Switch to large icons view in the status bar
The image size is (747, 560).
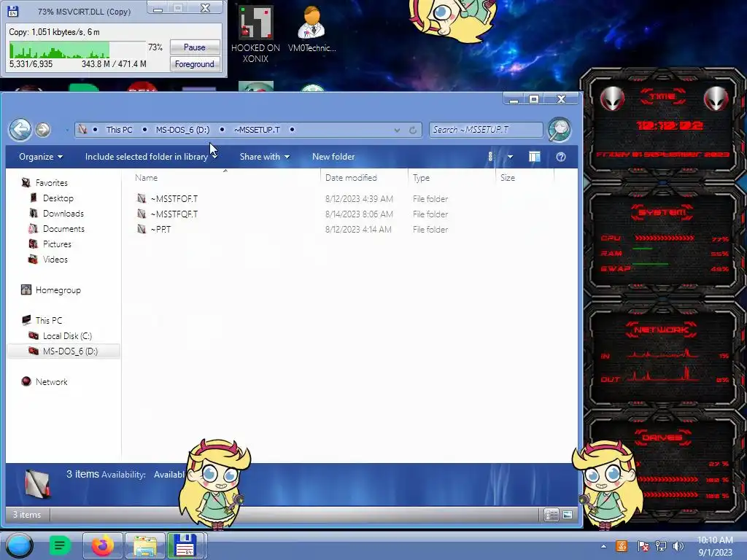[x=568, y=515]
